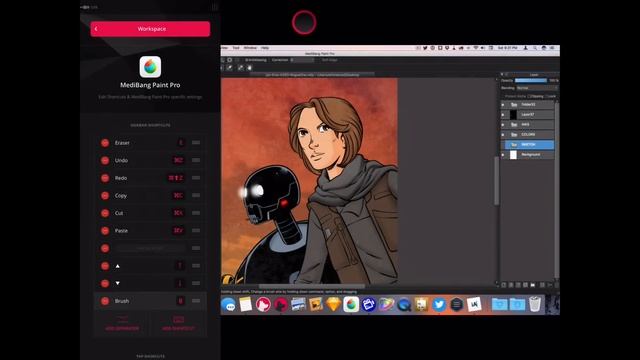Remove the Brush shortcut with its minus icon
The width and height of the screenshot is (640, 360).
pos(105,301)
